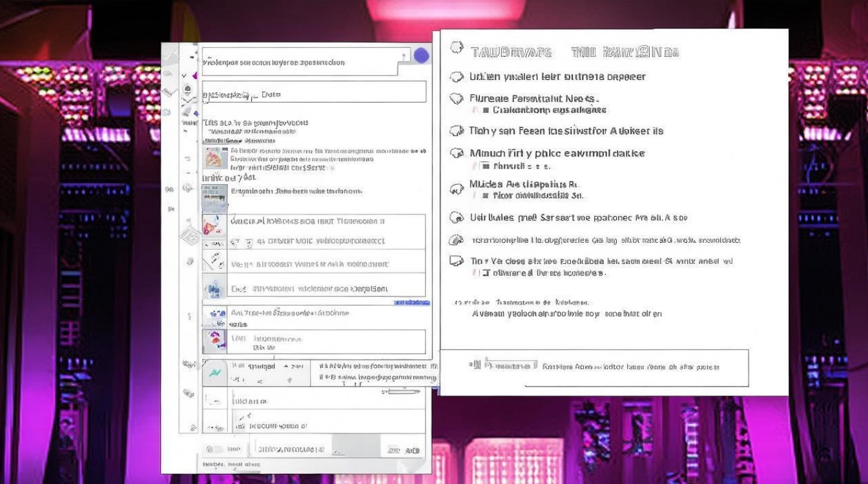
Task: Click the icon beside "Ueir Ilules" row
Action: 457,218
